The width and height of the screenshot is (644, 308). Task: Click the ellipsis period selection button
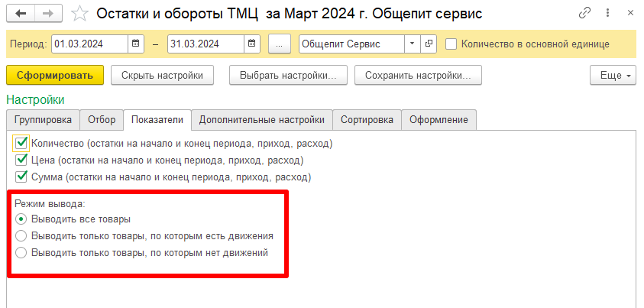[280, 44]
